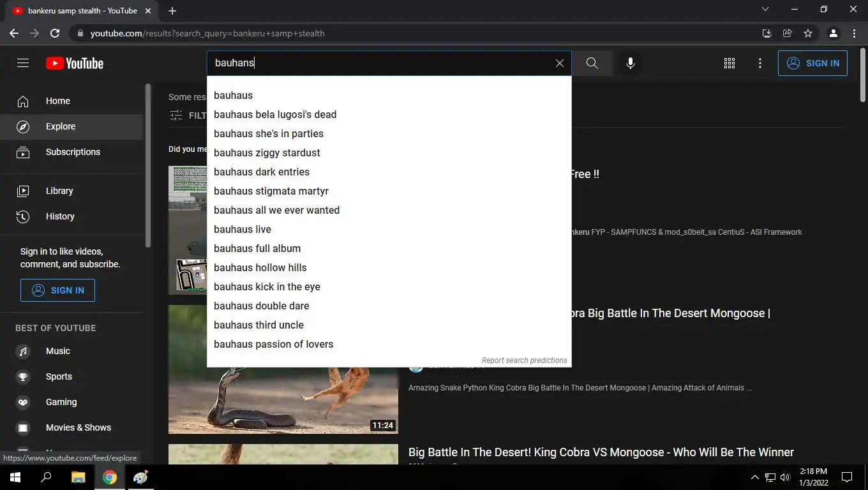
Task: Open the YouTube hamburger guide menu
Action: pyautogui.click(x=23, y=63)
